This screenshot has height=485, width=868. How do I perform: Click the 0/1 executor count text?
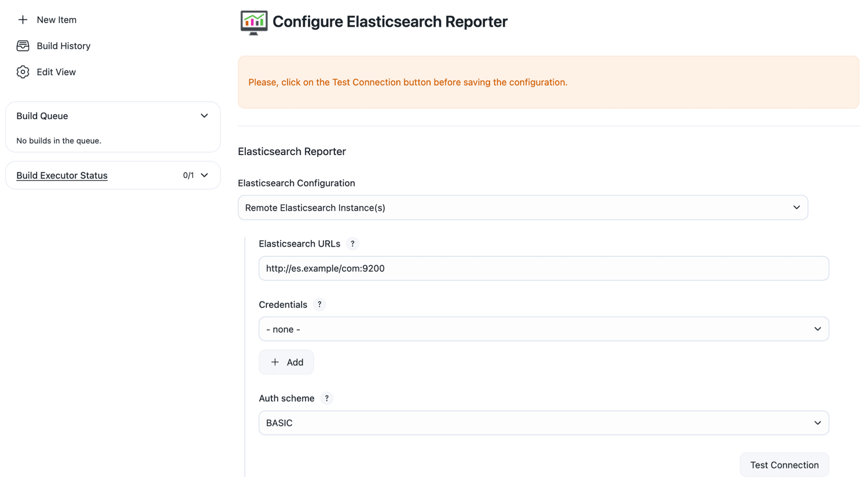[188, 175]
